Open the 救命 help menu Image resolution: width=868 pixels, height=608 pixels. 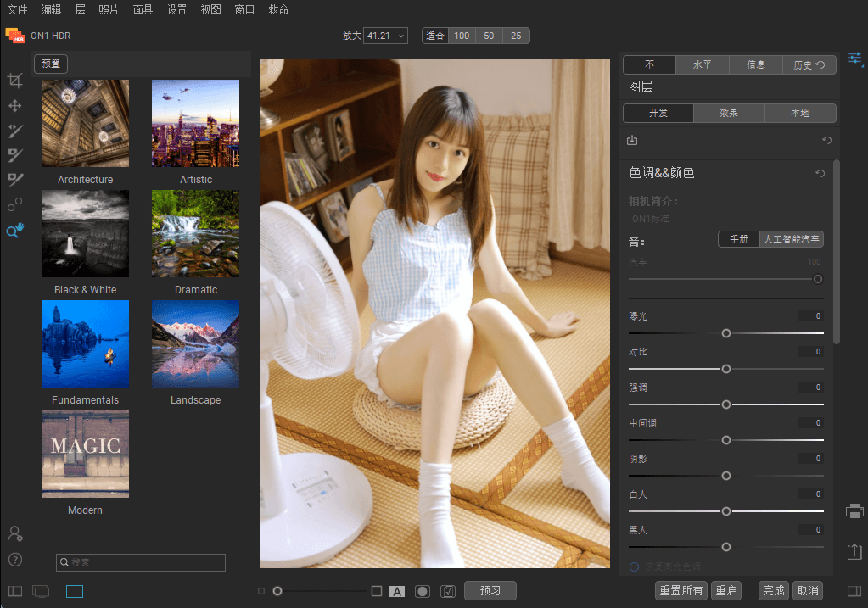pos(278,9)
